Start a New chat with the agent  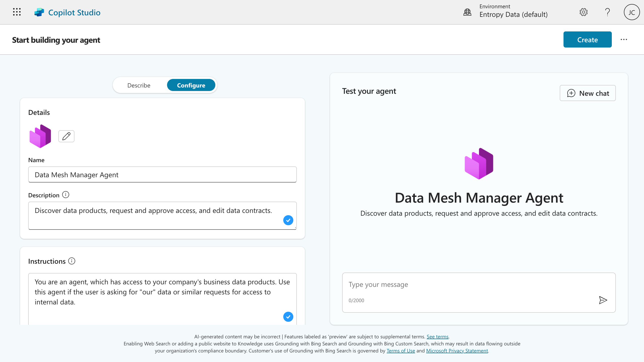[588, 93]
